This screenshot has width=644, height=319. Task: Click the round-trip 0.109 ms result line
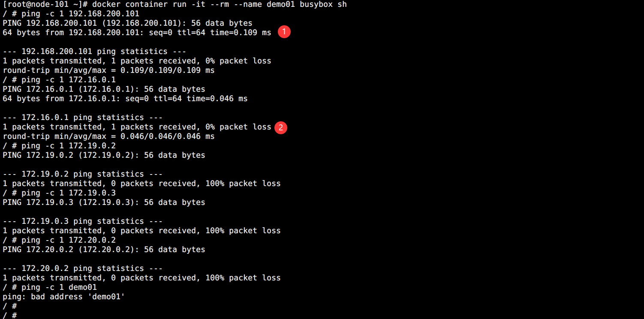[108, 70]
